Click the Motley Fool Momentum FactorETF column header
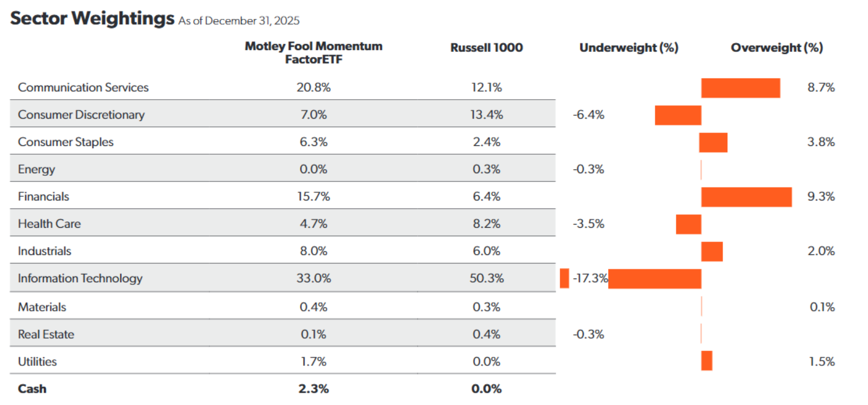 tap(313, 52)
